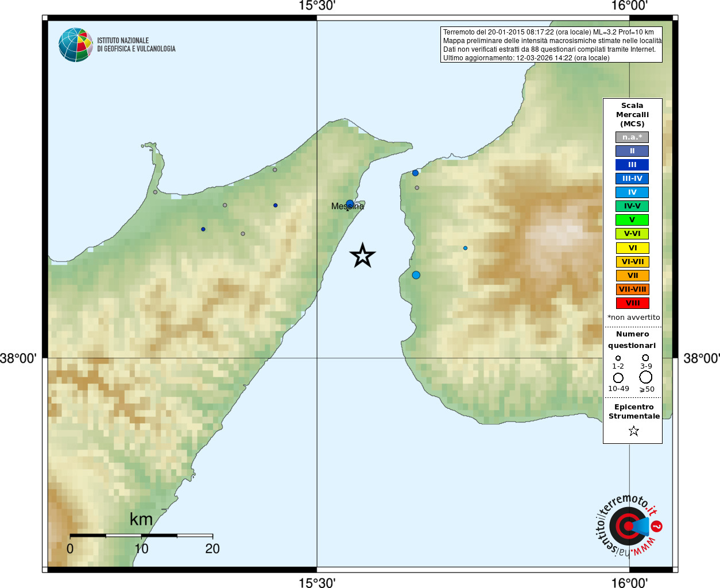Screen dimensions: 720x588
Task: Click the INGV globe logo
Action: tap(76, 45)
